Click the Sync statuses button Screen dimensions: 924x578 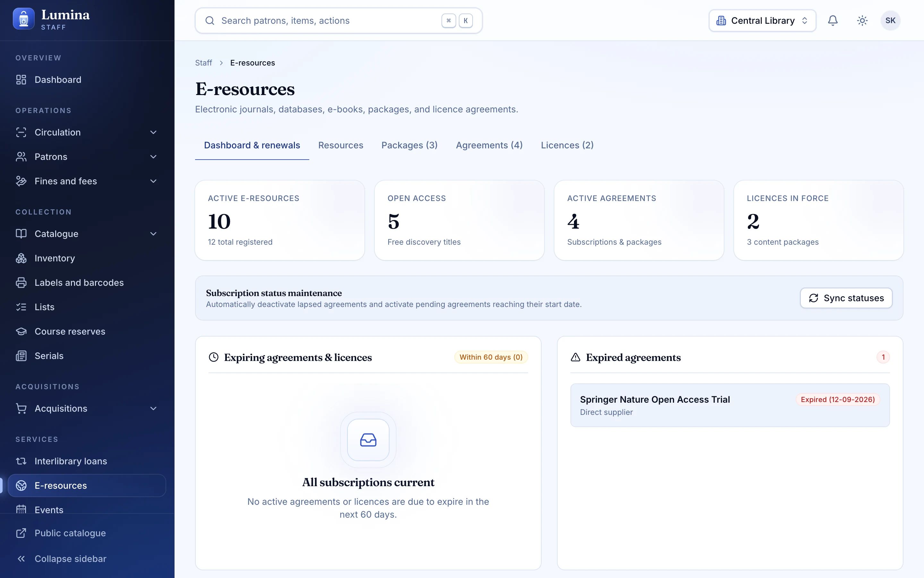pyautogui.click(x=846, y=298)
